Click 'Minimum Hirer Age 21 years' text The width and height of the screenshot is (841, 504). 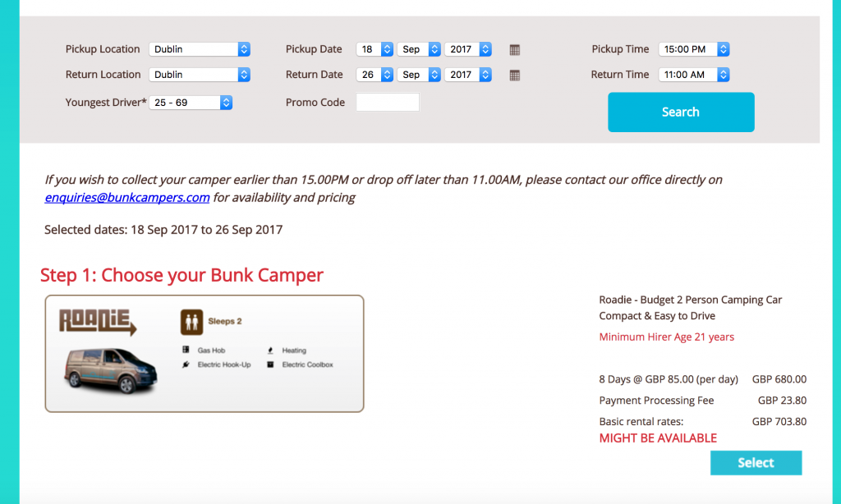click(x=667, y=337)
